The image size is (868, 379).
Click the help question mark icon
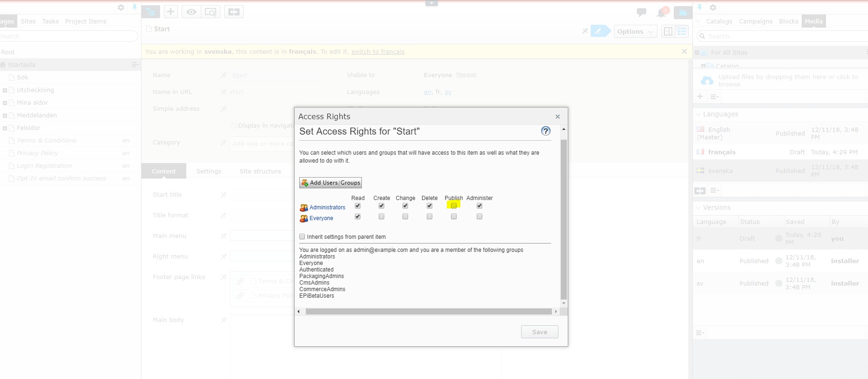click(x=545, y=131)
